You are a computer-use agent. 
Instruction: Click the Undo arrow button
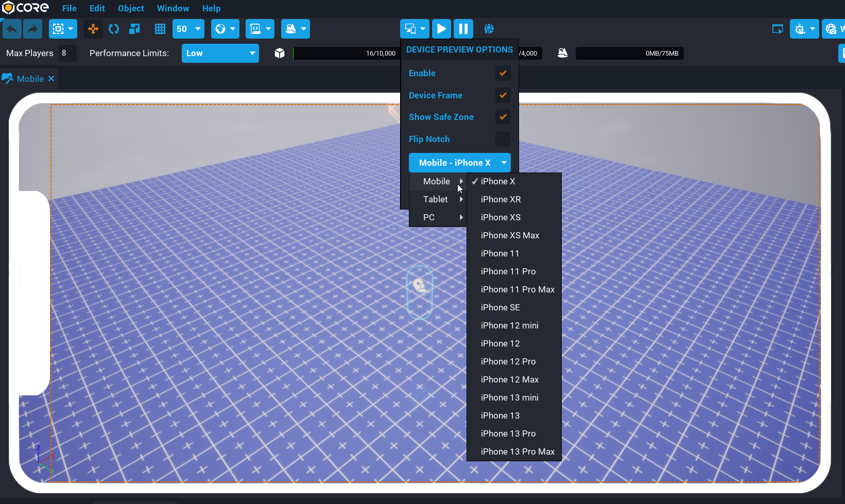point(12,29)
